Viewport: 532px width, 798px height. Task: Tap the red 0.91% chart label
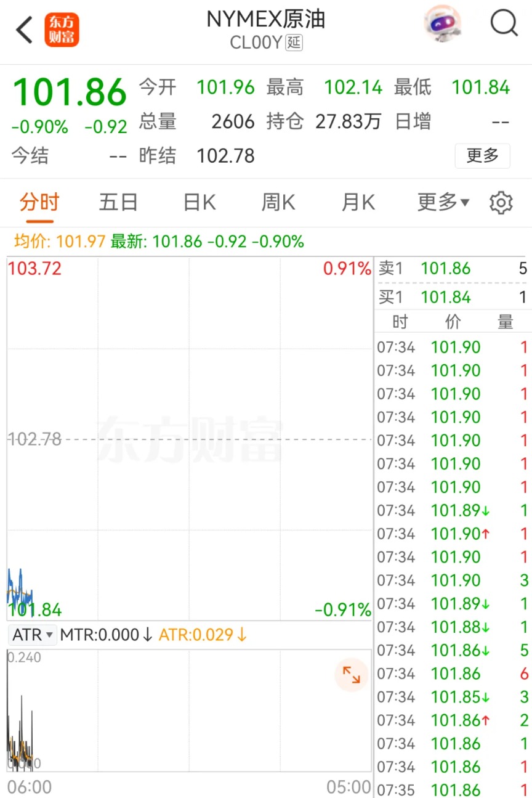[x=347, y=269]
